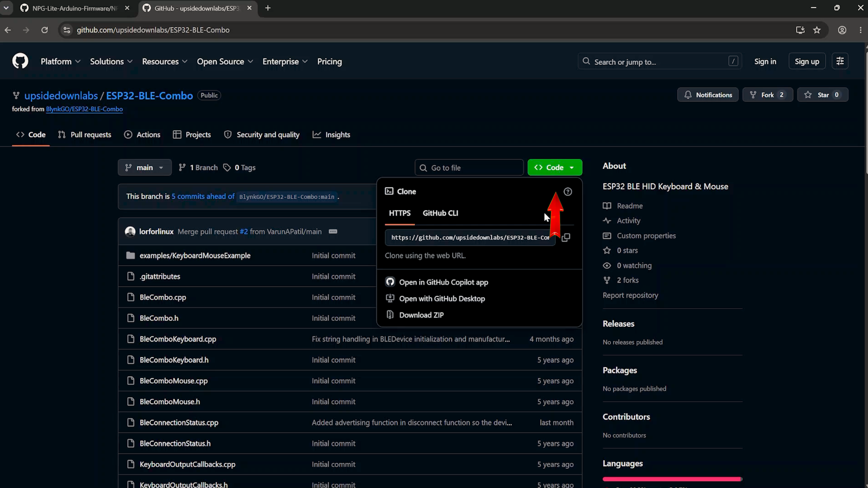View the 1 Branch link

[x=198, y=167]
